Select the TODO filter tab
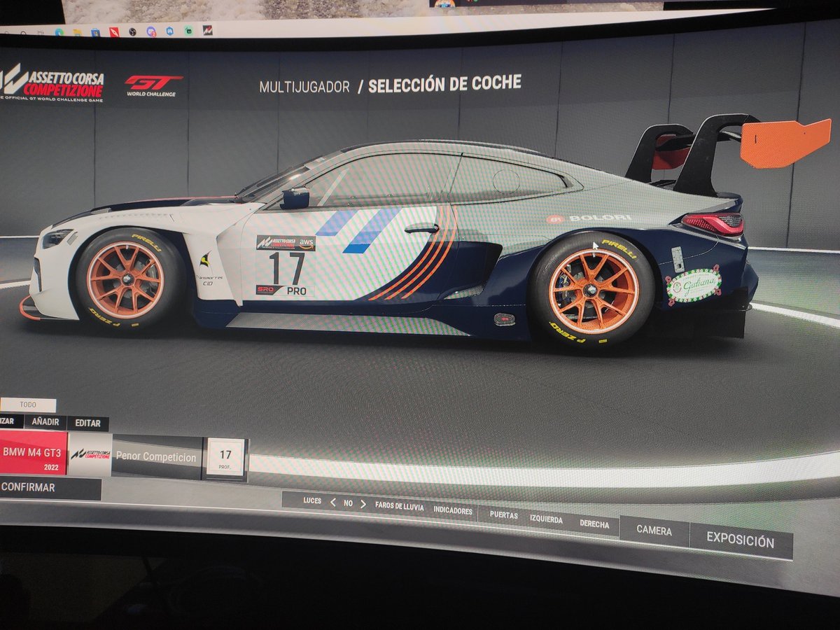 [x=28, y=405]
